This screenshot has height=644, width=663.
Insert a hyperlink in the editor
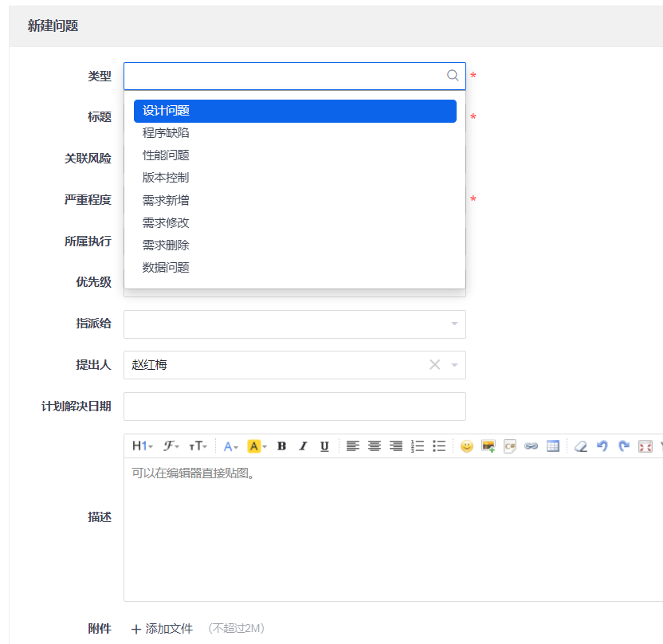point(532,446)
